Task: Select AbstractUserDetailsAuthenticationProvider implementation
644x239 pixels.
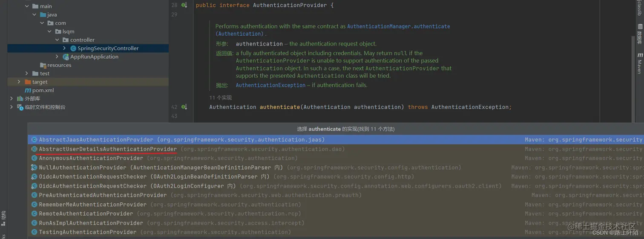Action: pos(336,149)
